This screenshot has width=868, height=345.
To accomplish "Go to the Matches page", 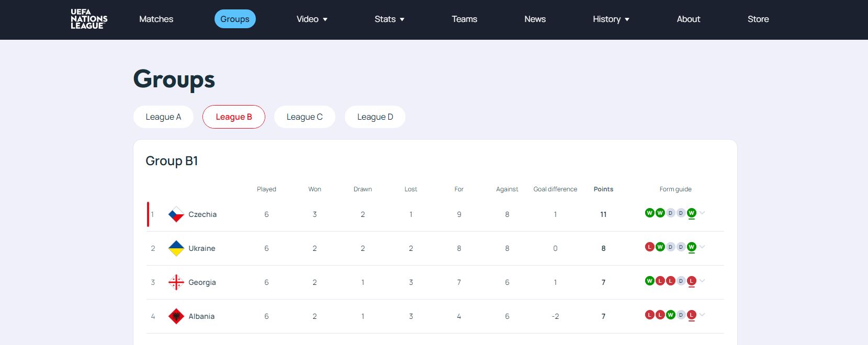I will point(156,19).
